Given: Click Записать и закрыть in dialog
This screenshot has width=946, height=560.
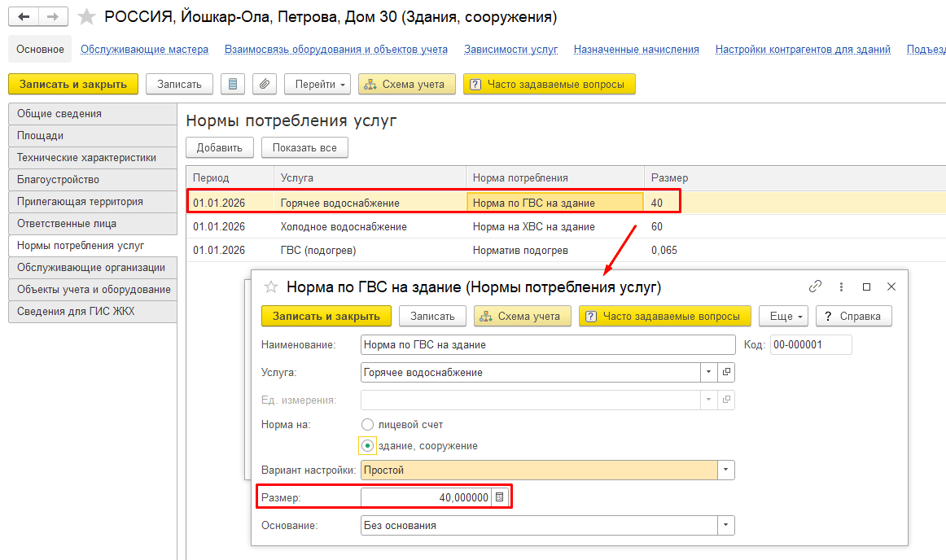Looking at the screenshot, I should coord(326,316).
